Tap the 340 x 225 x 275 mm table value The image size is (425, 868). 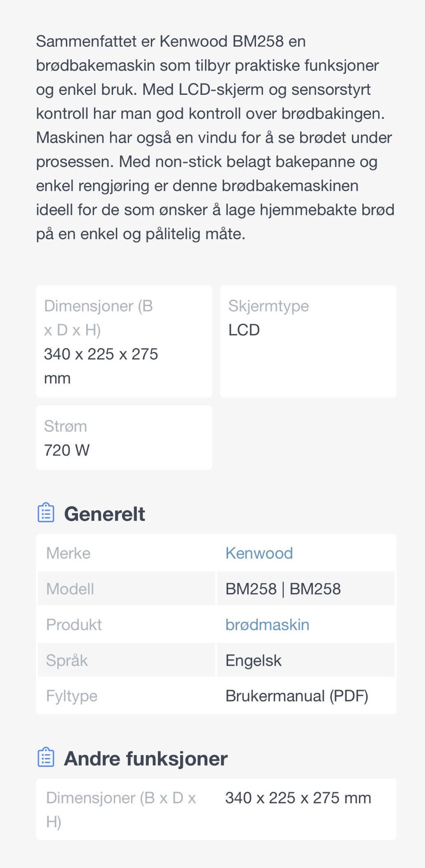pyautogui.click(x=298, y=798)
